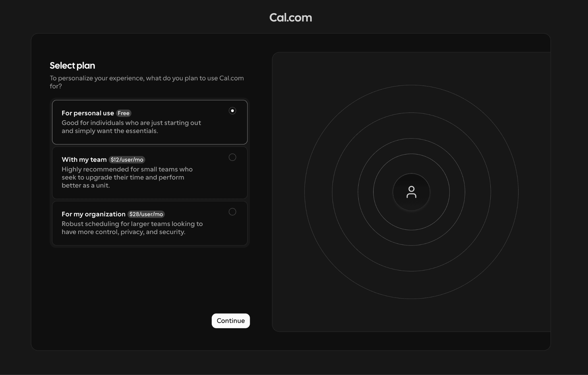This screenshot has height=375, width=588.
Task: Click the $12/user/mo price badge
Action: 127,160
